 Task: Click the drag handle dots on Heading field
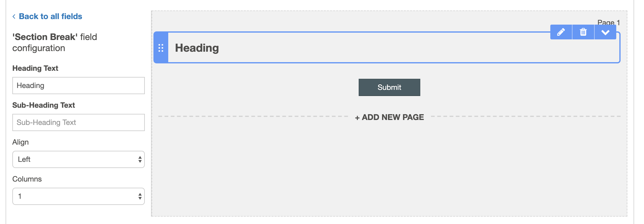point(161,48)
